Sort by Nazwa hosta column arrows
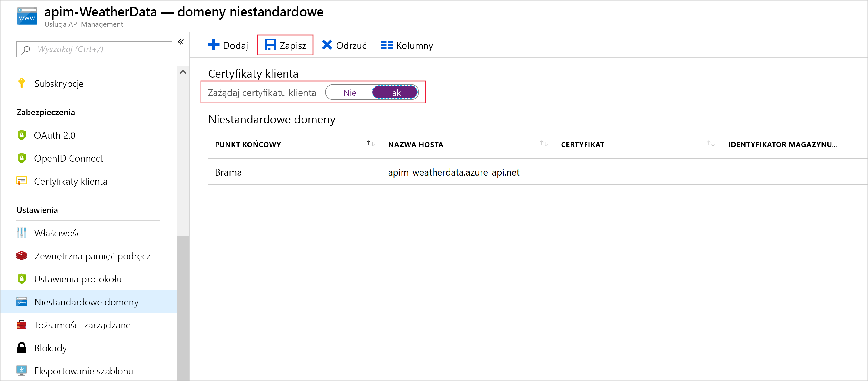868x381 pixels. click(x=544, y=143)
